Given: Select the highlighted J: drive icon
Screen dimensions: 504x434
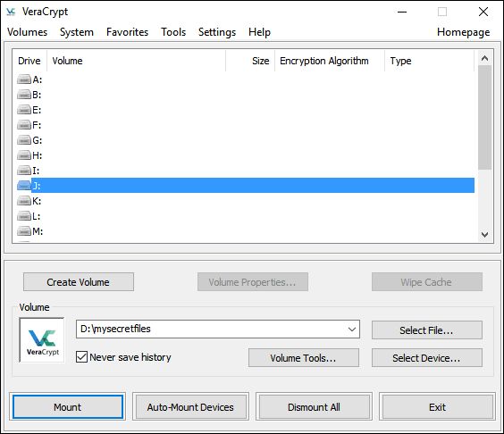Looking at the screenshot, I should 24,186.
